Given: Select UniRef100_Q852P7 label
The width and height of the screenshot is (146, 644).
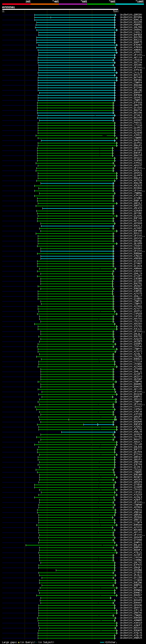Looking at the screenshot, I should (x=131, y=417).
